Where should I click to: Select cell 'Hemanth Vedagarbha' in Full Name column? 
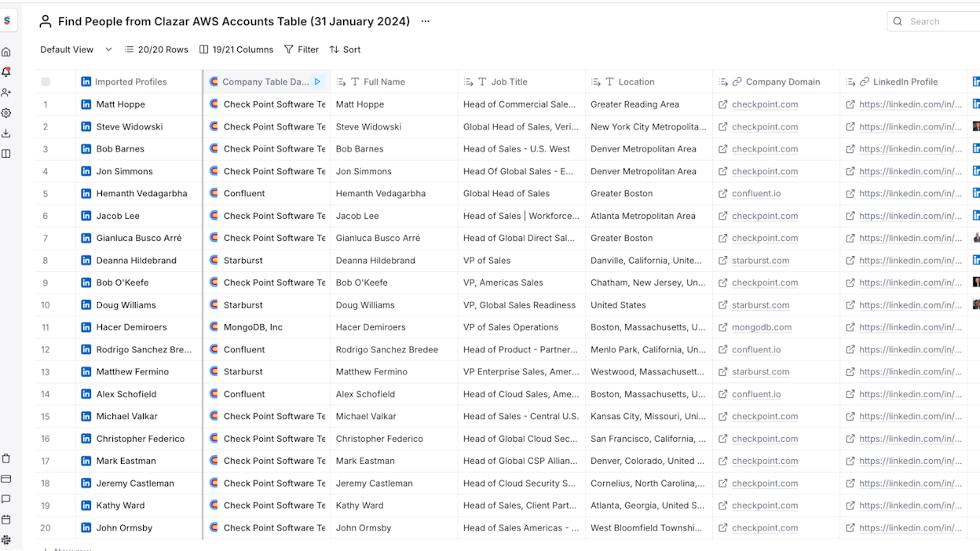(394, 193)
